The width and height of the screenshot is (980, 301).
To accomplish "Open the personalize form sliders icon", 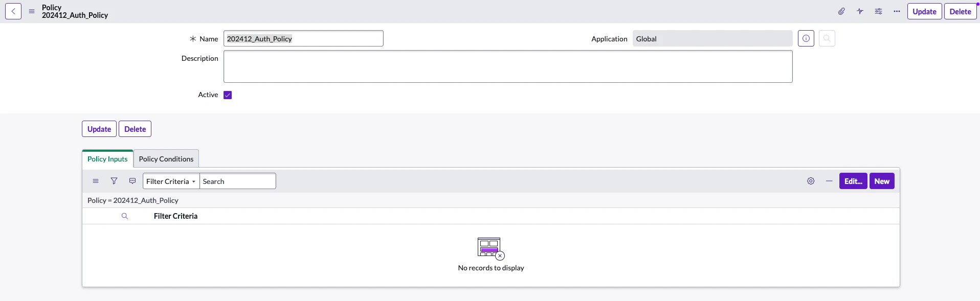I will click(x=878, y=11).
